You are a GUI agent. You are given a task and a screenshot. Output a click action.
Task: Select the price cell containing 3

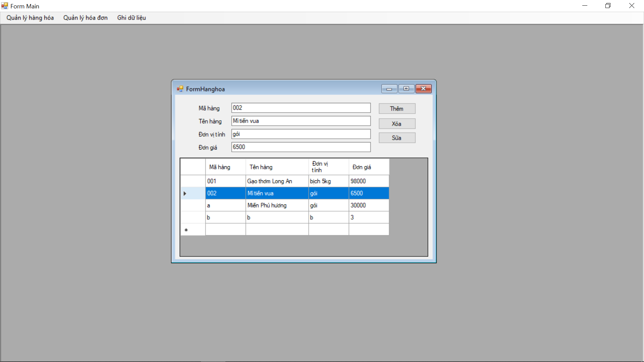tap(369, 218)
